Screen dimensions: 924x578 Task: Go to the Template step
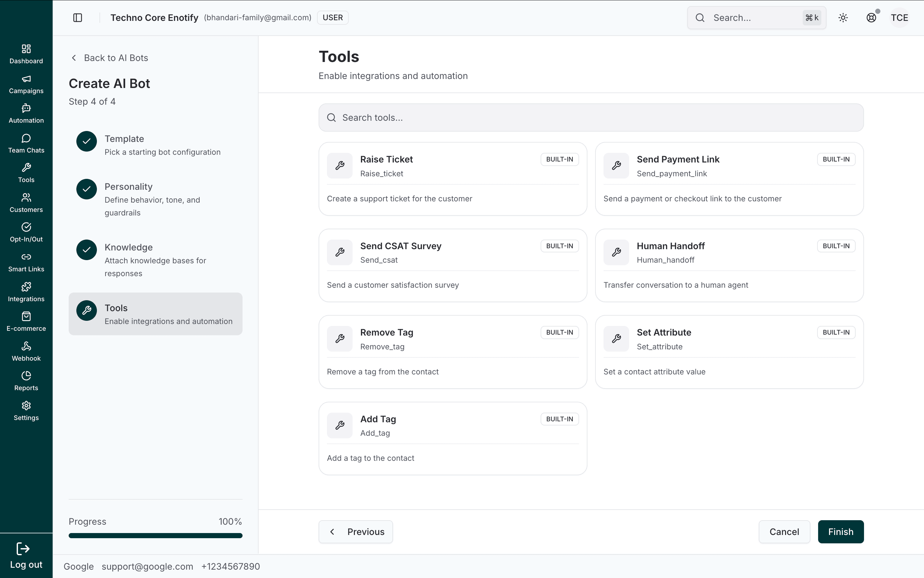[155, 145]
